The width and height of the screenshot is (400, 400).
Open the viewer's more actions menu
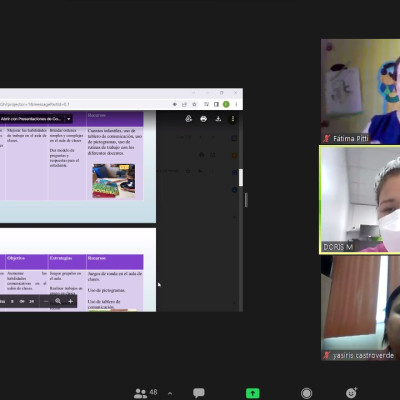coord(233,119)
